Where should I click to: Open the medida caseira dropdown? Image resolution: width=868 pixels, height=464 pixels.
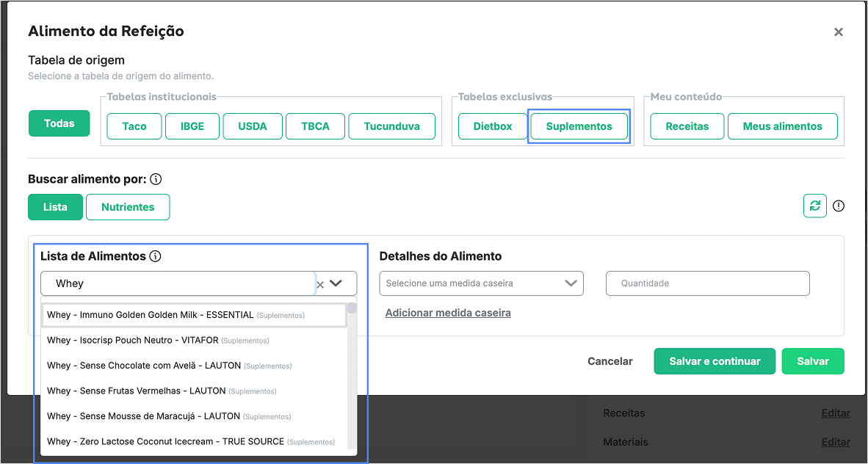point(481,283)
